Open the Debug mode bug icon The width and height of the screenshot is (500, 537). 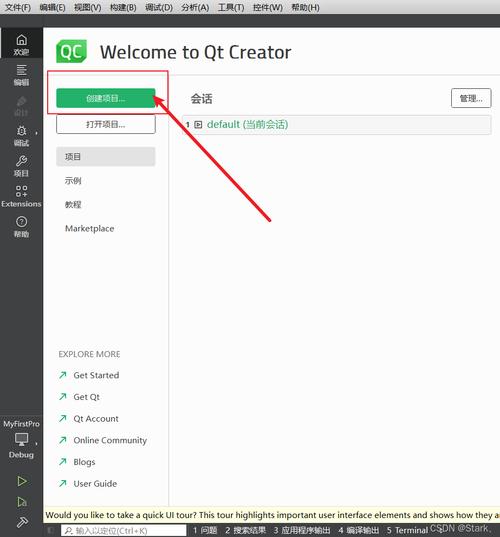point(21,130)
